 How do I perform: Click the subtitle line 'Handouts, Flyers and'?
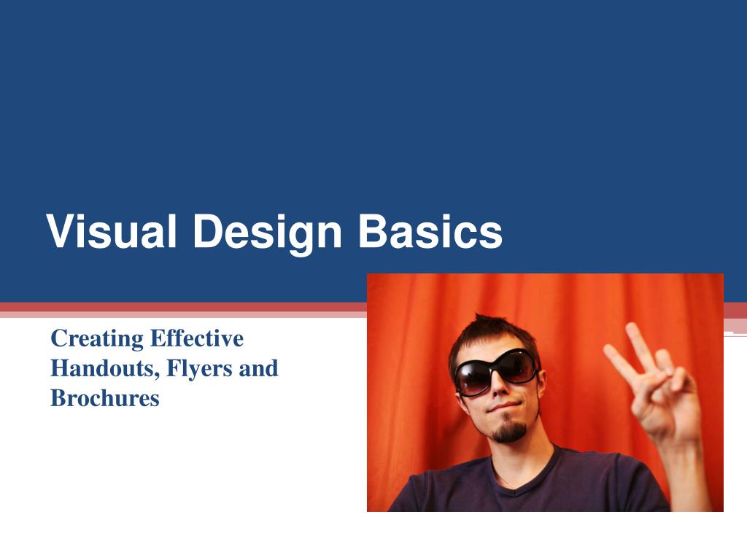point(164,368)
